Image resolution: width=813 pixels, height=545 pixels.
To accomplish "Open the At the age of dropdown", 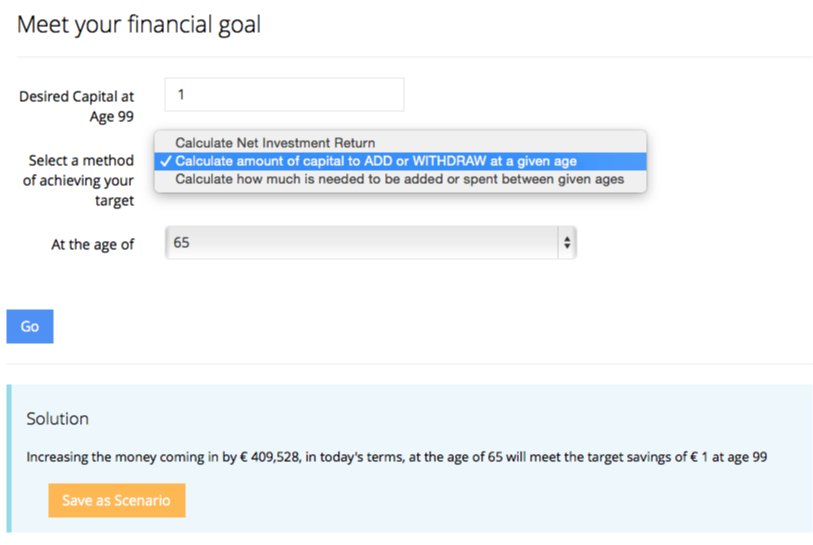I will (370, 243).
